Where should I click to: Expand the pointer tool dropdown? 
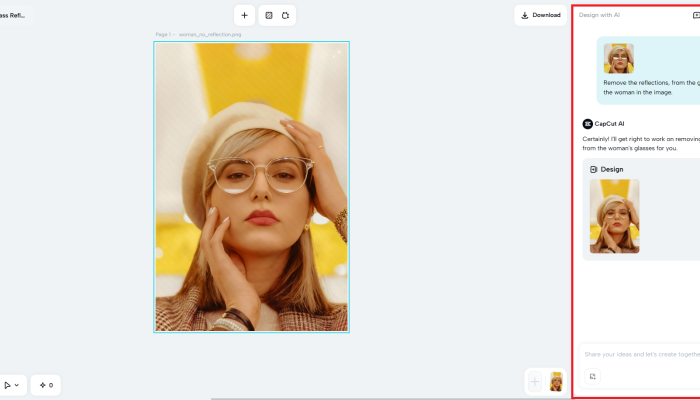[12, 384]
